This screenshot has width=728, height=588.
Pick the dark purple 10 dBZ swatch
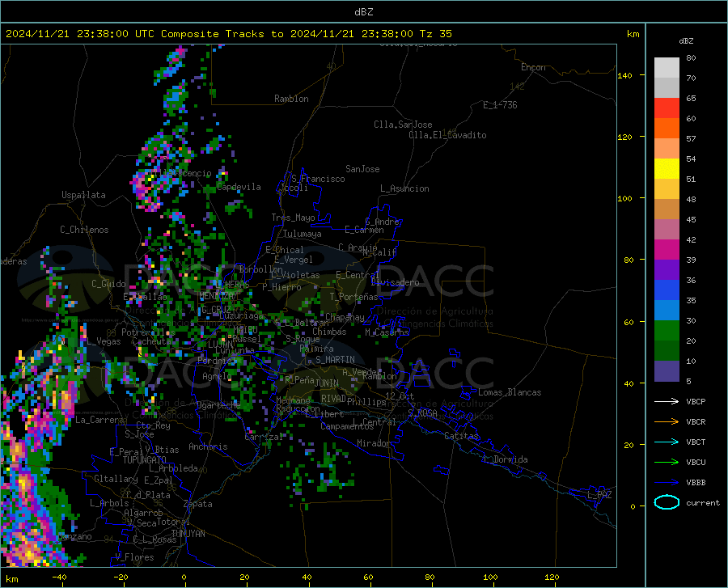click(667, 371)
